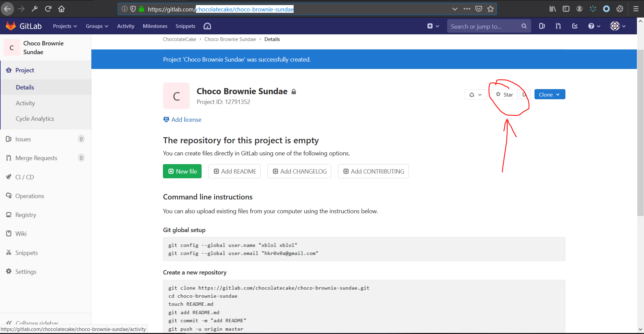Bookmark this page with the star icon

coord(490,9)
